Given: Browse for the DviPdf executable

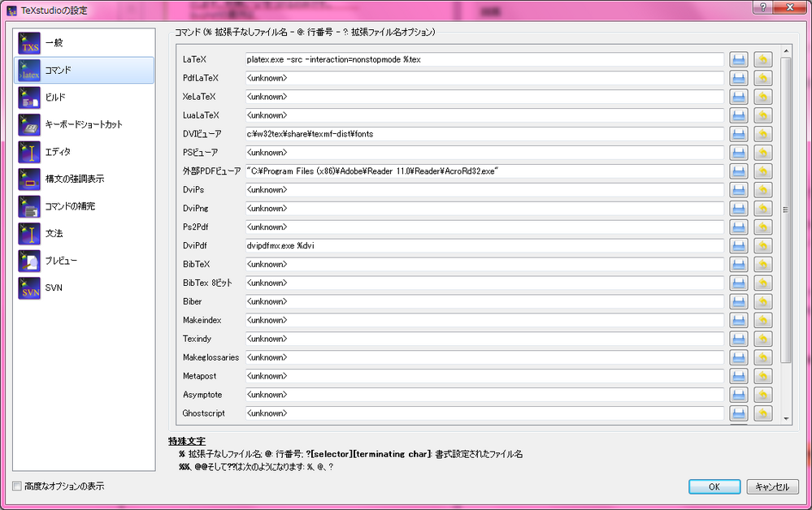Looking at the screenshot, I should tap(739, 246).
